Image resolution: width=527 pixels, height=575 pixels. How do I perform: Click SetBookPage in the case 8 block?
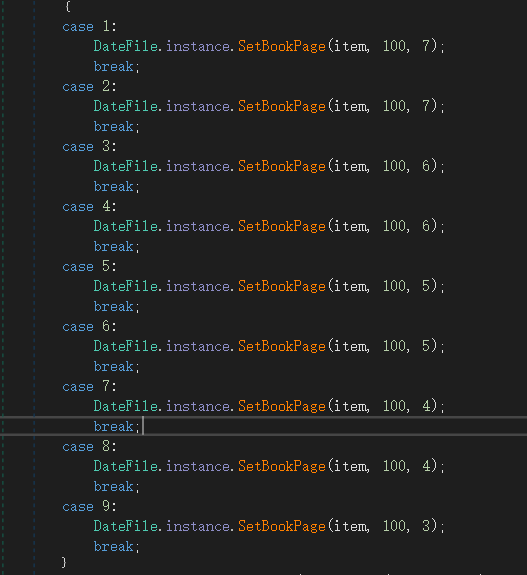(282, 467)
